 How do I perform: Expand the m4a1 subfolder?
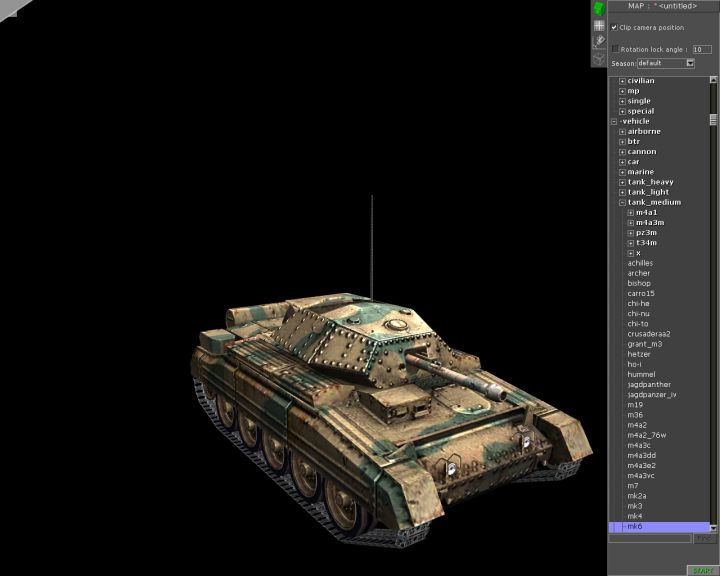point(630,212)
